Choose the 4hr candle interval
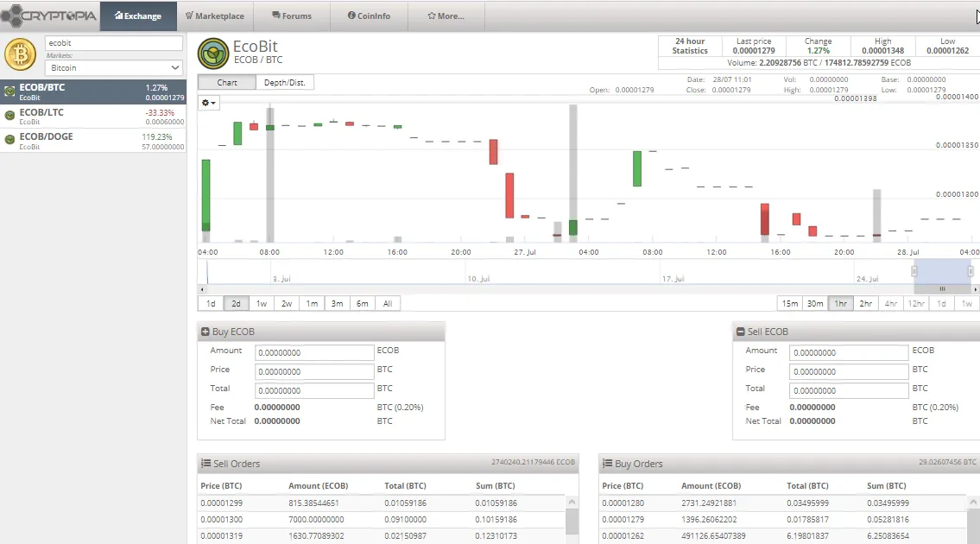 coord(890,303)
